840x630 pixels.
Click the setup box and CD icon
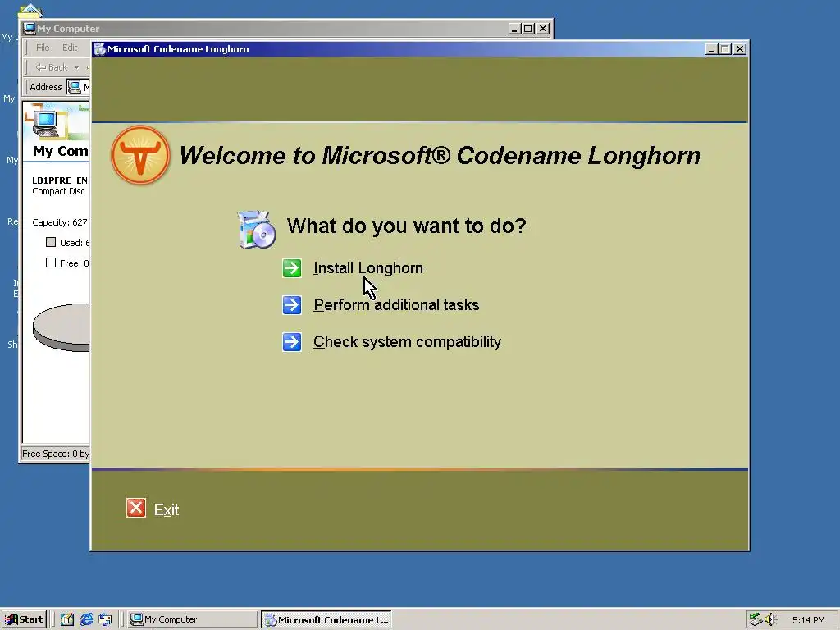257,230
